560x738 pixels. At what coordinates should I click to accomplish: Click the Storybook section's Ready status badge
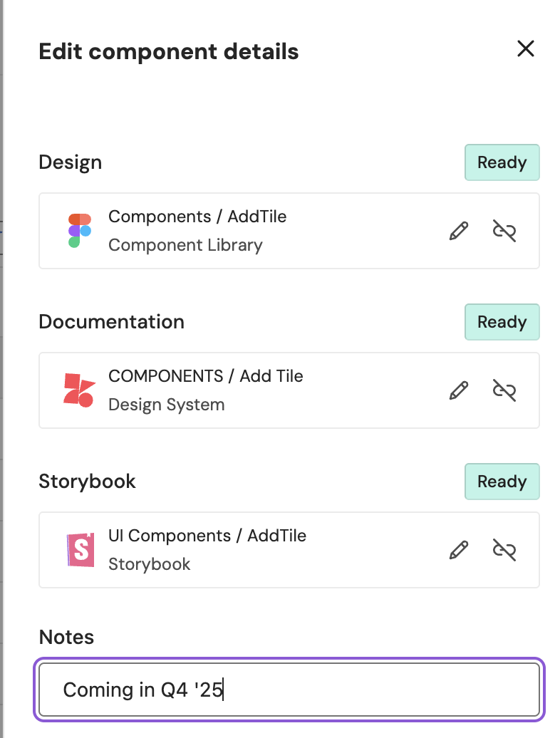tap(502, 482)
